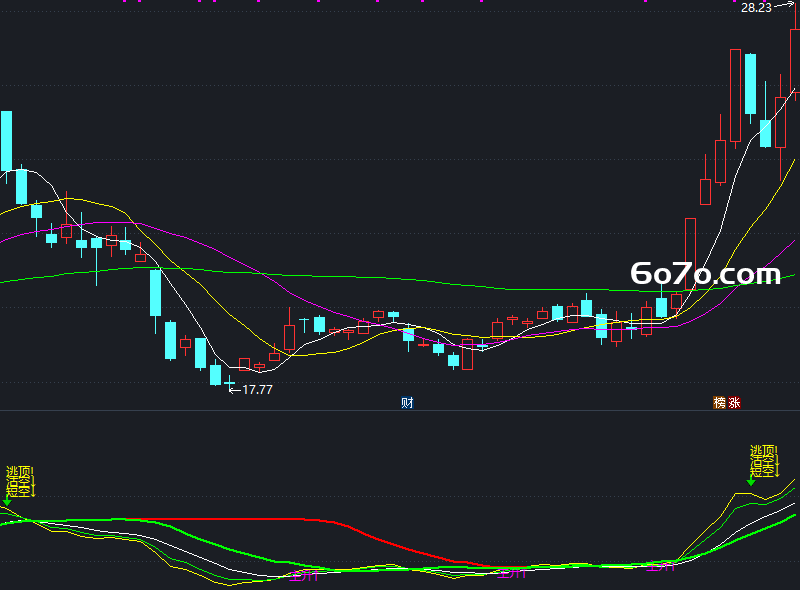Click the large cyan candle at far left
The image size is (800, 590).
tap(6, 141)
